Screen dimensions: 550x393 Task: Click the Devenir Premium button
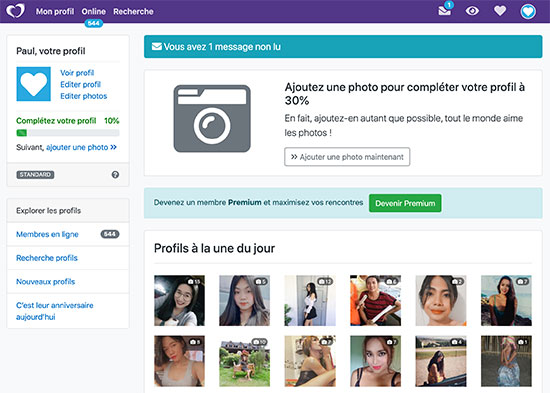(x=405, y=203)
